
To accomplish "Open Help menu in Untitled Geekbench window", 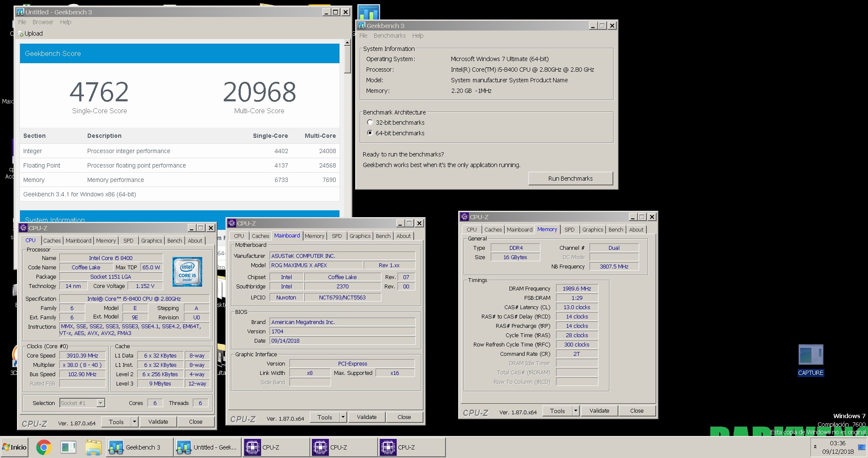I will (65, 22).
